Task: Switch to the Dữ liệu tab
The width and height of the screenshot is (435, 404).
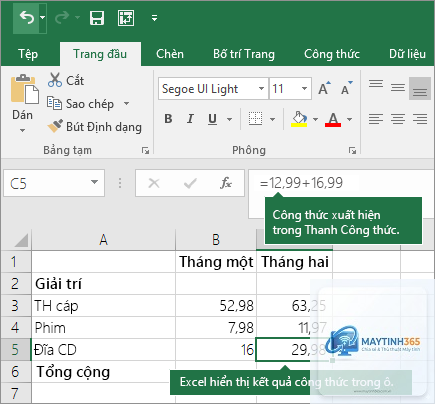Action: 407,54
